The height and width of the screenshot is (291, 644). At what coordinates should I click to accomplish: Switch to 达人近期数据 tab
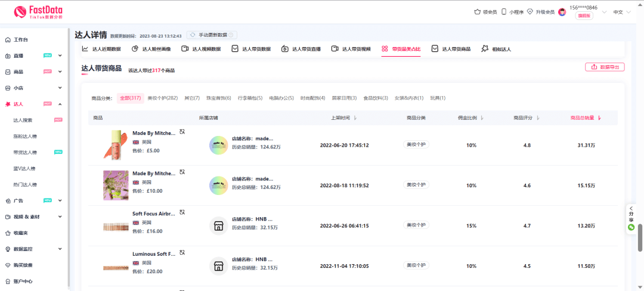click(x=101, y=49)
